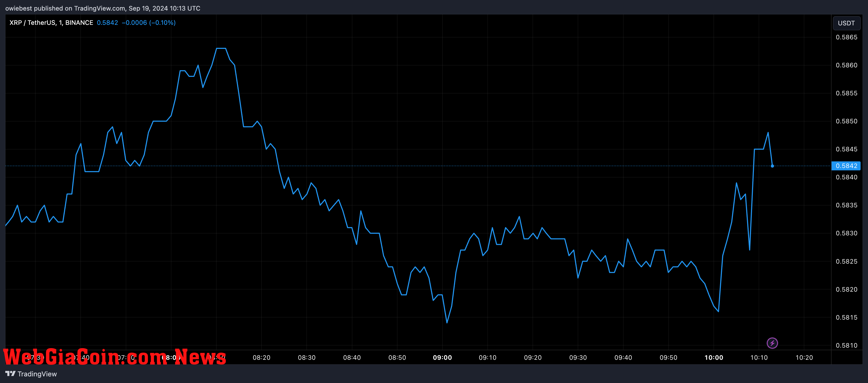This screenshot has width=868, height=383.
Task: Click the 0.5810 price axis label
Action: (x=846, y=345)
